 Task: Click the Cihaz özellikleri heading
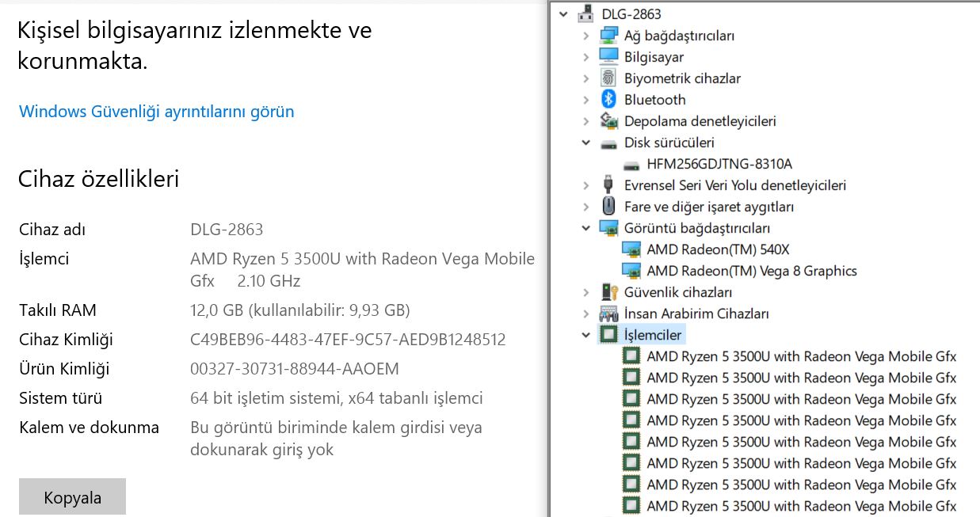pos(99,179)
